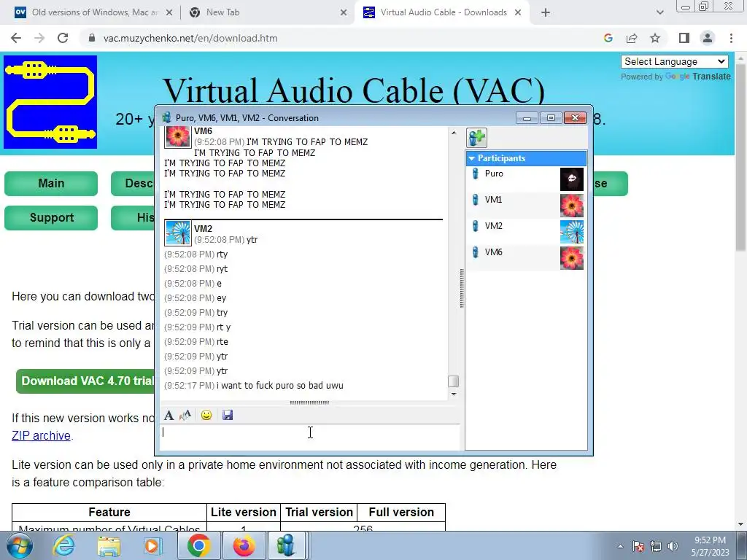
Task: Click the Trial version table header
Action: coord(320,512)
